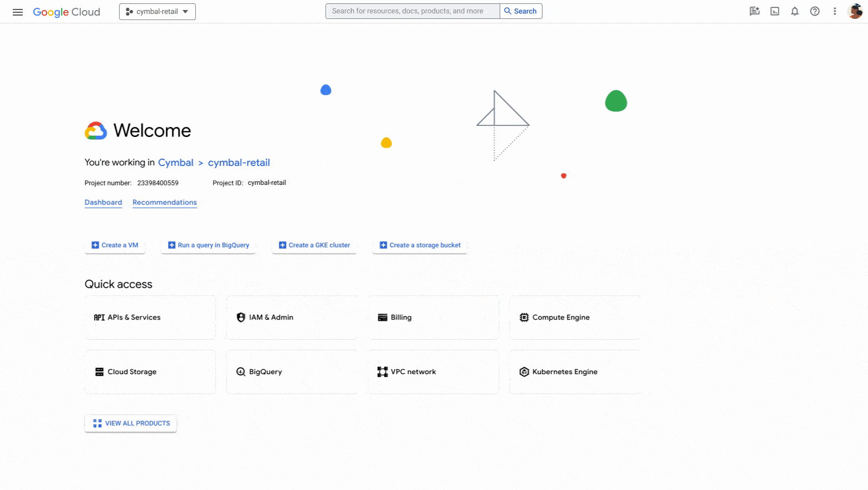Click the Cymbal organization link
The image size is (868, 490).
pyautogui.click(x=176, y=163)
